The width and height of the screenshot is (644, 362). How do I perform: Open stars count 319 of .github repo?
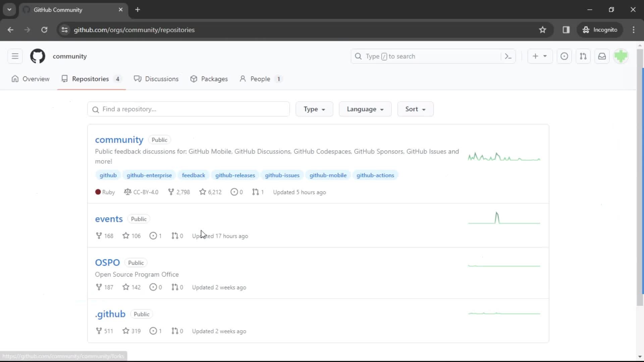131,331
